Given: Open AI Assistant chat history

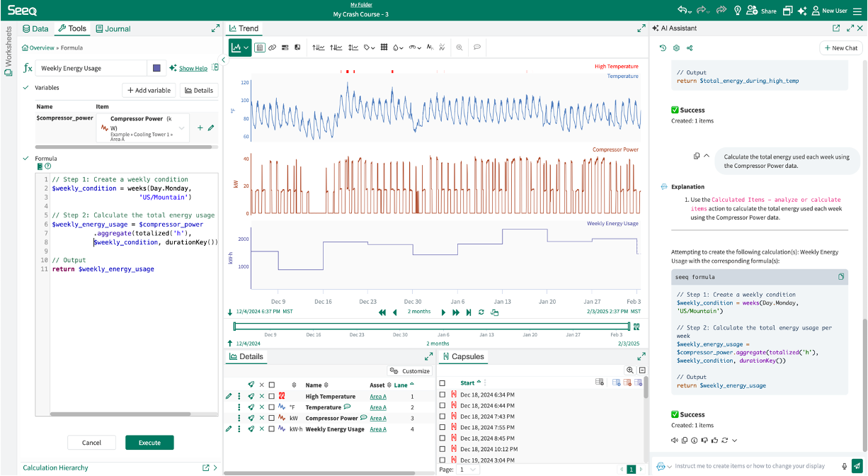Looking at the screenshot, I should [663, 48].
